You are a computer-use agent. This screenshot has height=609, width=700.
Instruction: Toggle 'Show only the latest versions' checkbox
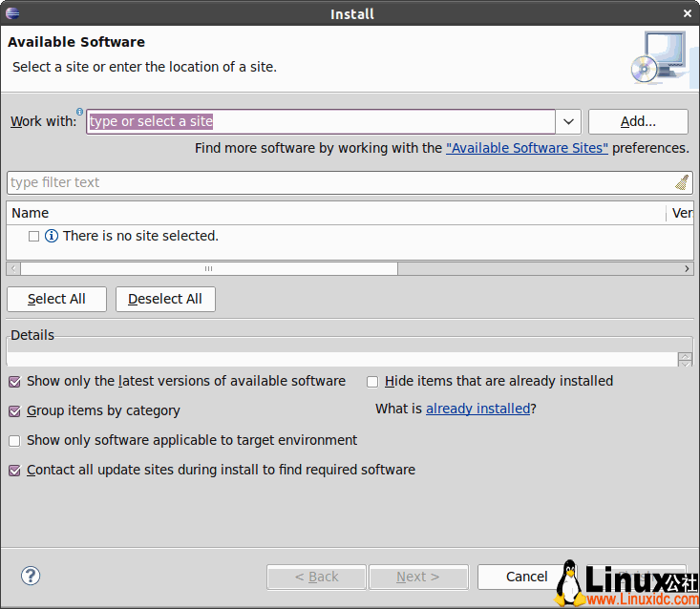point(14,381)
